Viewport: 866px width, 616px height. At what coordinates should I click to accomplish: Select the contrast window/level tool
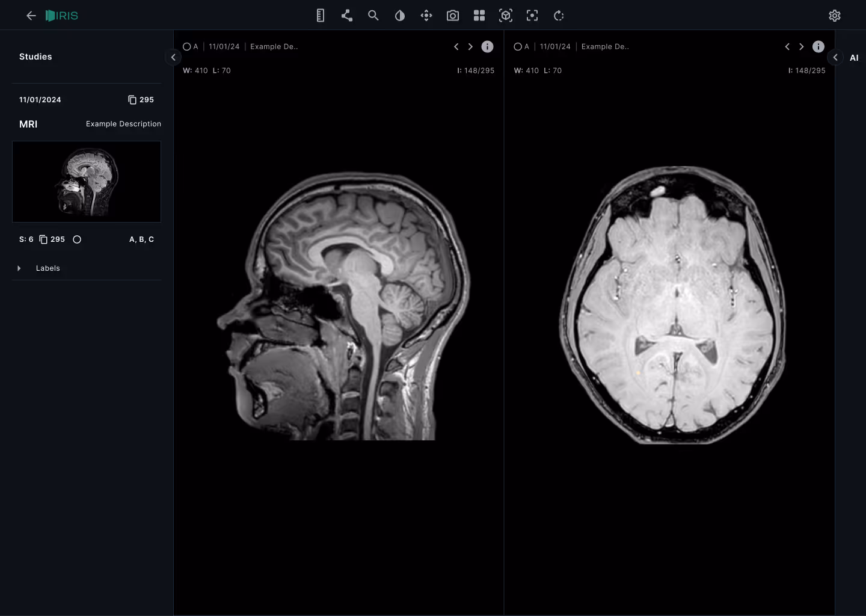[400, 16]
